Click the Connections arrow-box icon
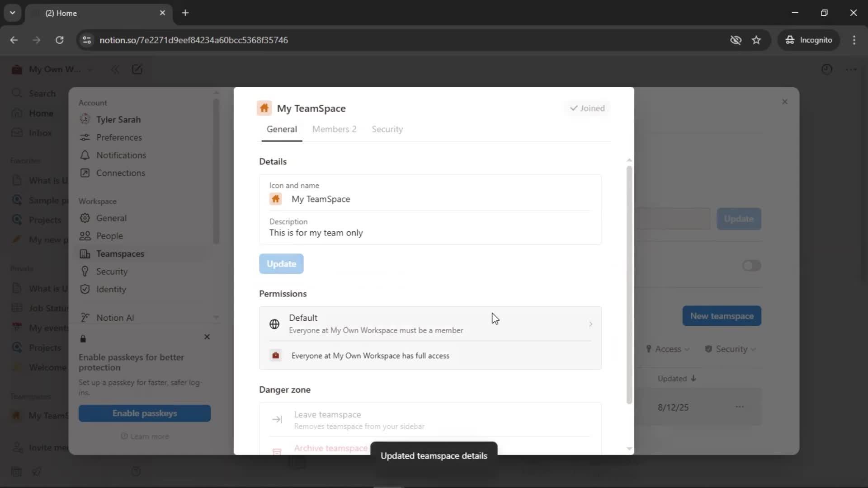Image resolution: width=868 pixels, height=488 pixels. coord(85,173)
